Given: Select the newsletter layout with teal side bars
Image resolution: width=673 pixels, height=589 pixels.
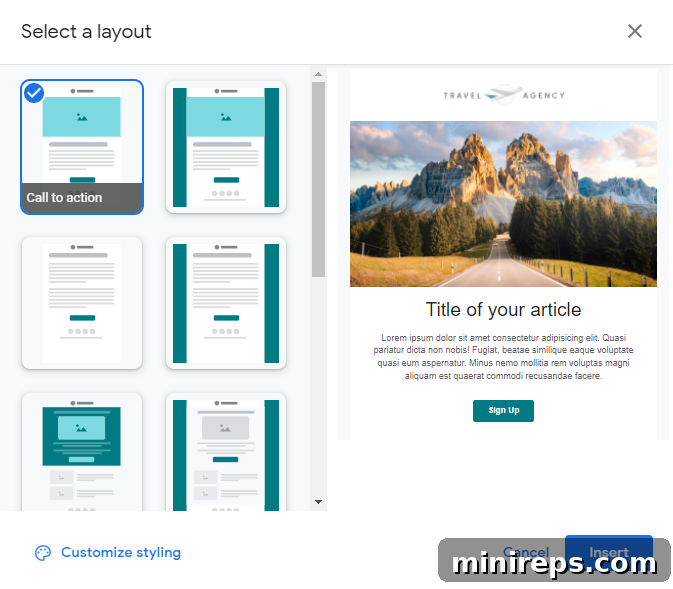Looking at the screenshot, I should 226,452.
